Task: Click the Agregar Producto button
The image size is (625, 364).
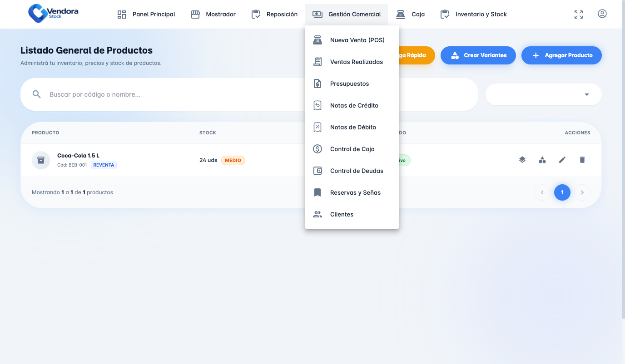Action: [561, 55]
